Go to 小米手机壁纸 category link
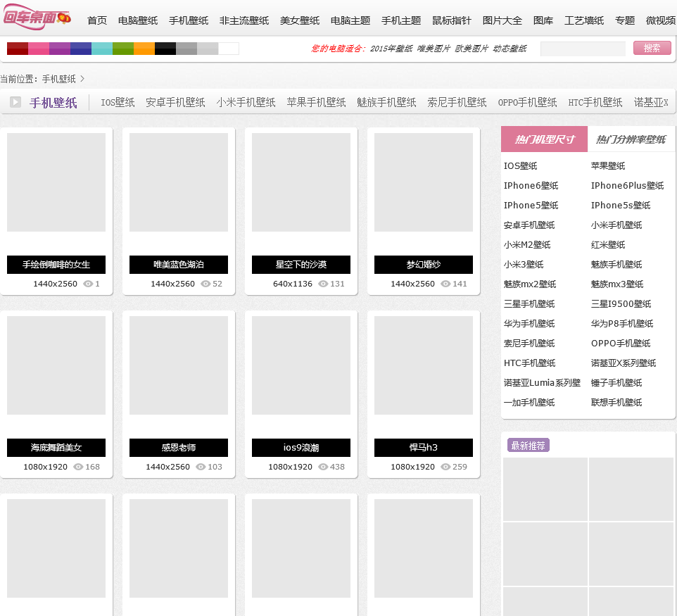This screenshot has width=677, height=616. tap(246, 103)
